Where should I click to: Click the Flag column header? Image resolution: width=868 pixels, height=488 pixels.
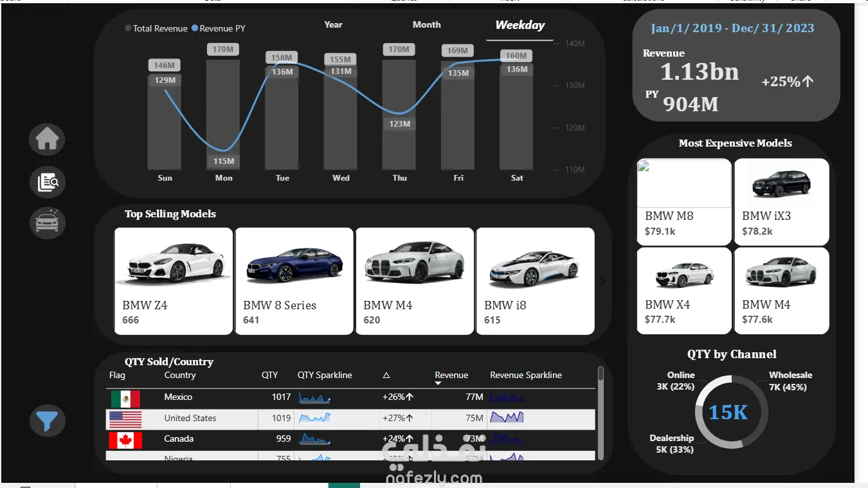coord(117,375)
